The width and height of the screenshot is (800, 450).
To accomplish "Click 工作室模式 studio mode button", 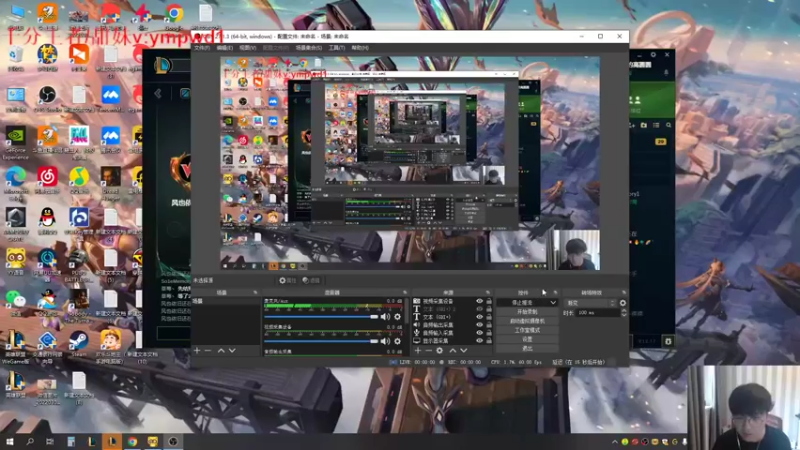I will click(x=527, y=330).
